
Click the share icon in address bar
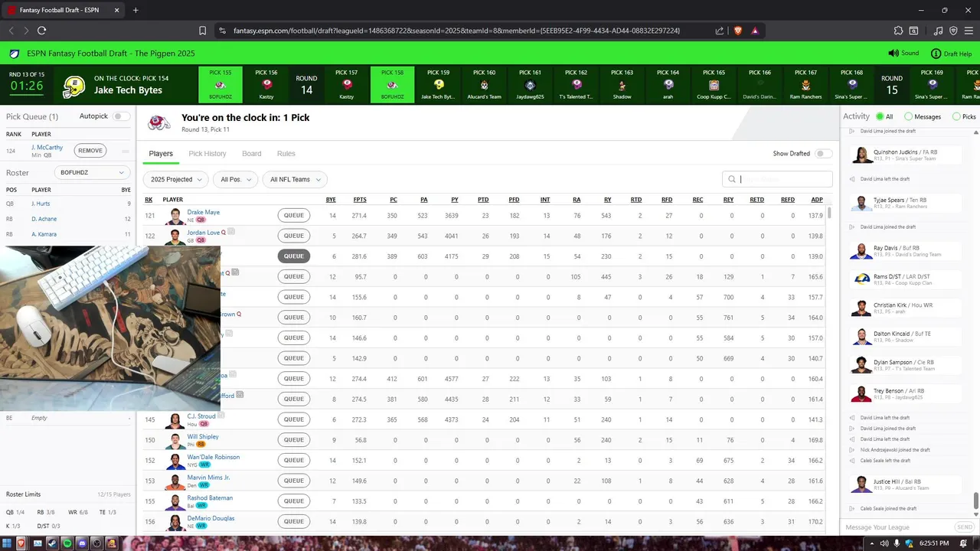click(720, 31)
